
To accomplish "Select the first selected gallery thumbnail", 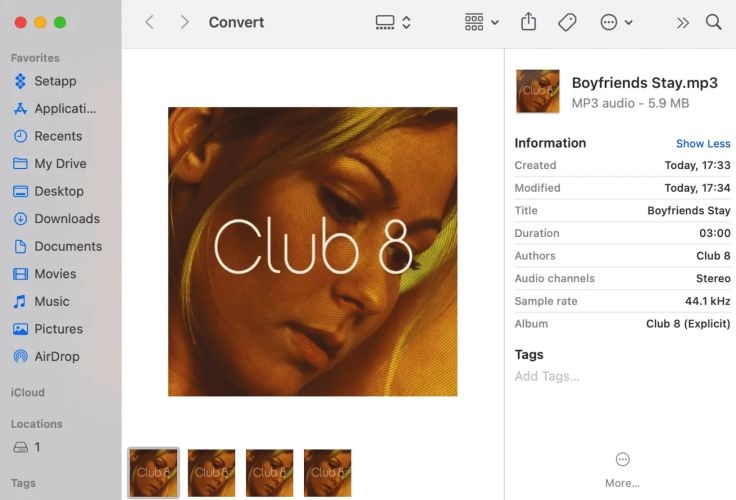I will click(x=153, y=473).
